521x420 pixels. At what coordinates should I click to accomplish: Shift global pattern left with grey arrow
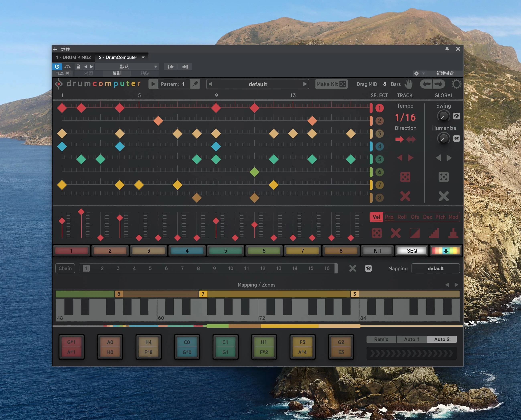[438, 158]
